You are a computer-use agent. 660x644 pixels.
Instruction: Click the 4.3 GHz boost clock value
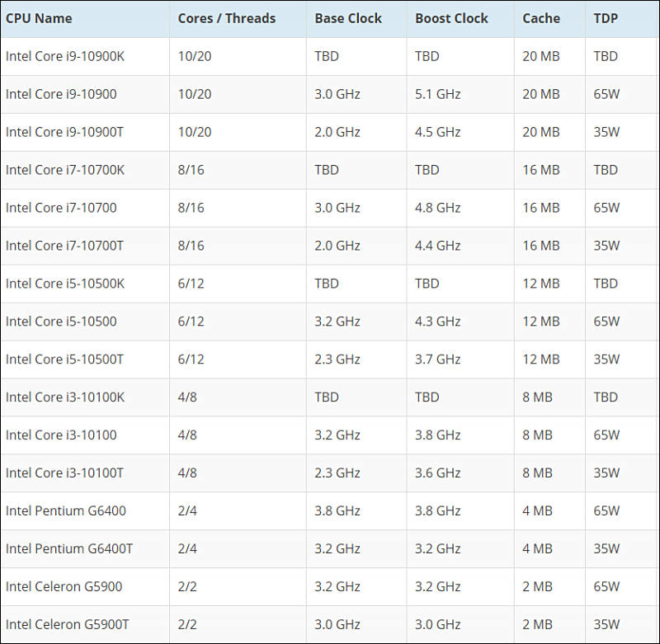[438, 322]
